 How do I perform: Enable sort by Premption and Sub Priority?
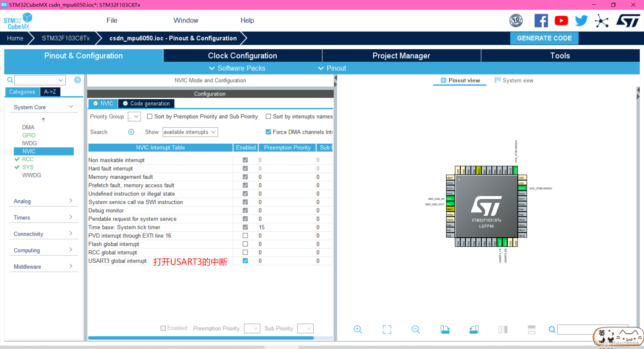point(150,116)
